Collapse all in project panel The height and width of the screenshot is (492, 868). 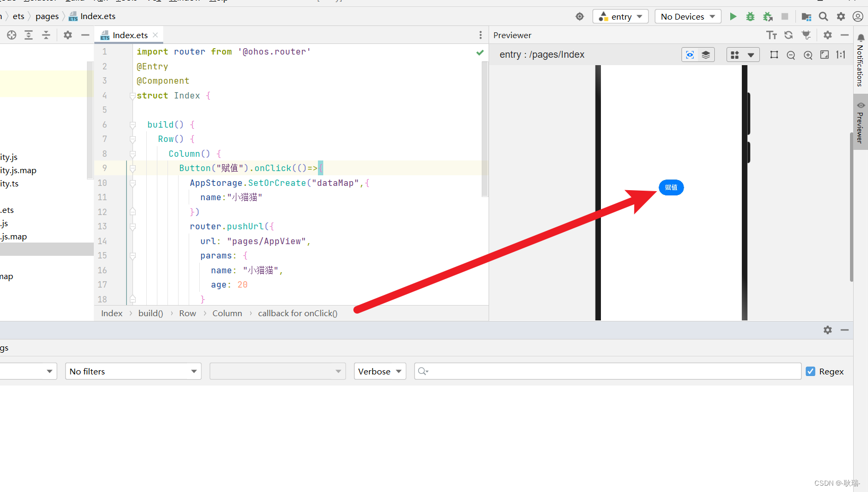tap(46, 35)
